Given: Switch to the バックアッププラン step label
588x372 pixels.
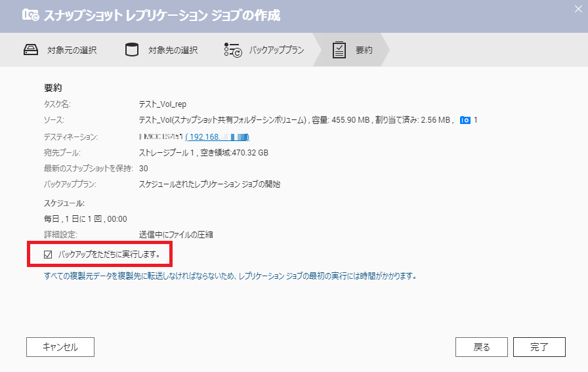Looking at the screenshot, I should (x=276, y=51).
